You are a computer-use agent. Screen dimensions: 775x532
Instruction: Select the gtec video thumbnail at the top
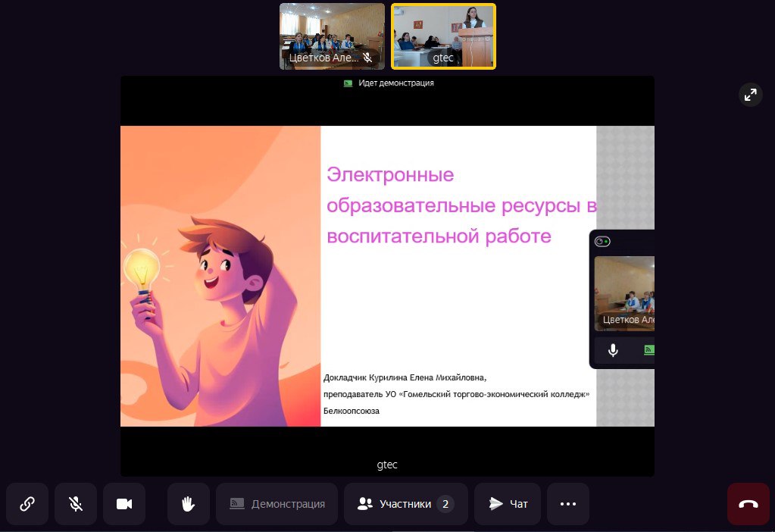(x=444, y=36)
